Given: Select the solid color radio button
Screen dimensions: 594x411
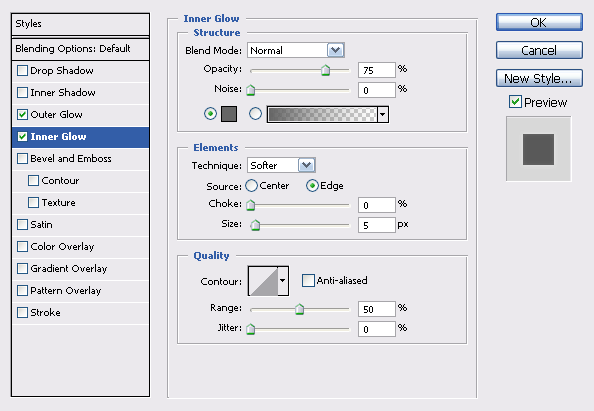Looking at the screenshot, I should click(210, 114).
